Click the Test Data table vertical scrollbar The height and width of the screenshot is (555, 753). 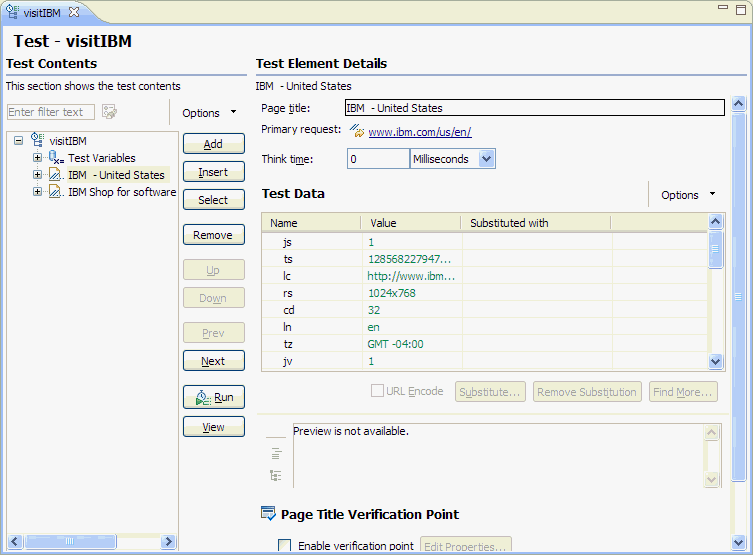pos(715,292)
